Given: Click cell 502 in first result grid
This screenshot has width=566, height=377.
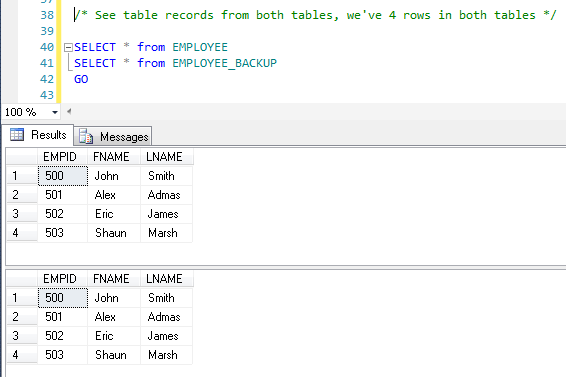Looking at the screenshot, I should (x=63, y=214).
